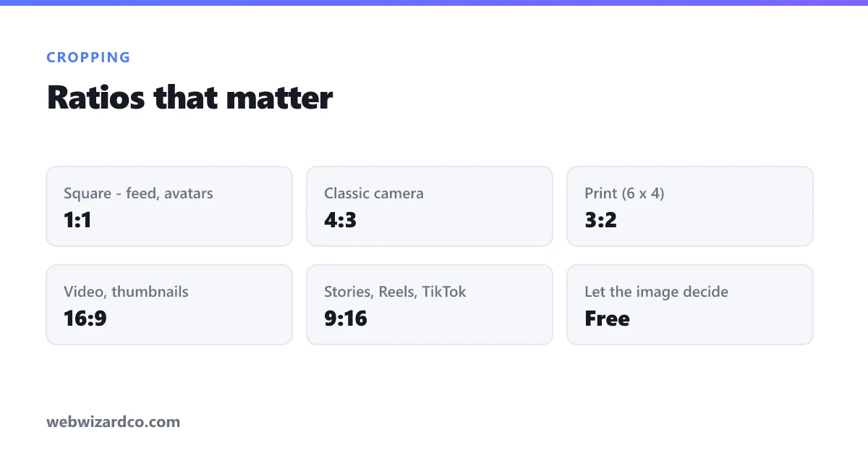Open the webwizardco.com link

(114, 421)
